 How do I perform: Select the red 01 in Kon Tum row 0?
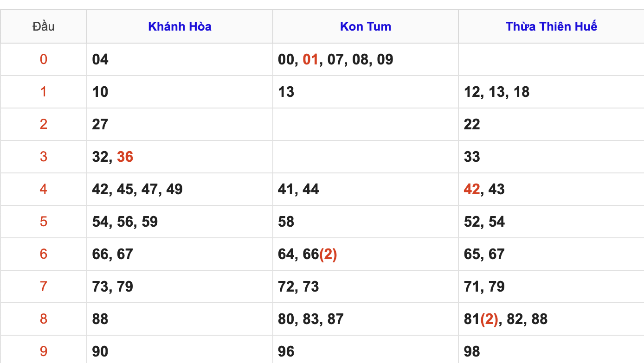coord(311,59)
